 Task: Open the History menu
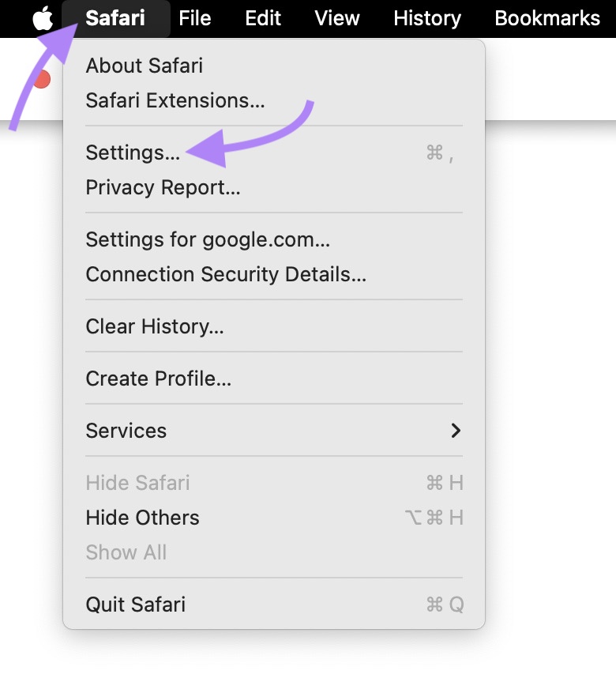tap(426, 17)
